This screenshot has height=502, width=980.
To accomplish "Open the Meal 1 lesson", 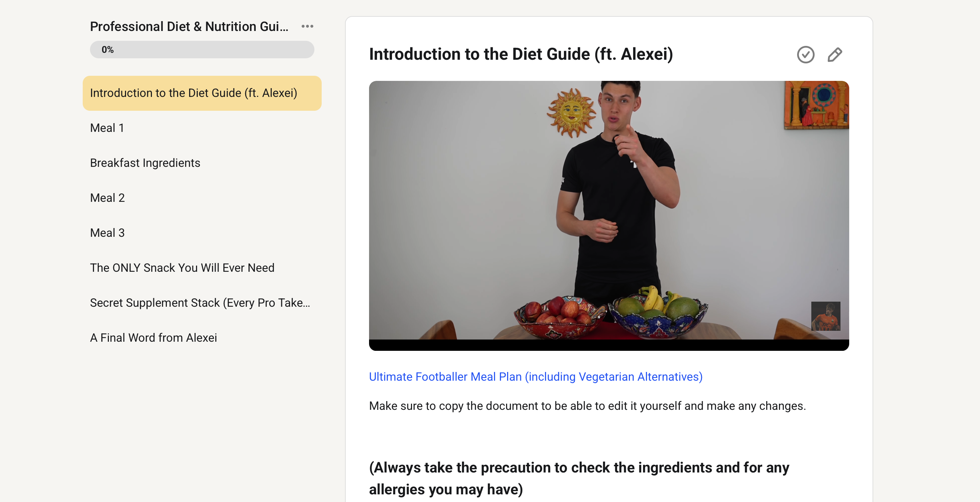I will (202, 128).
